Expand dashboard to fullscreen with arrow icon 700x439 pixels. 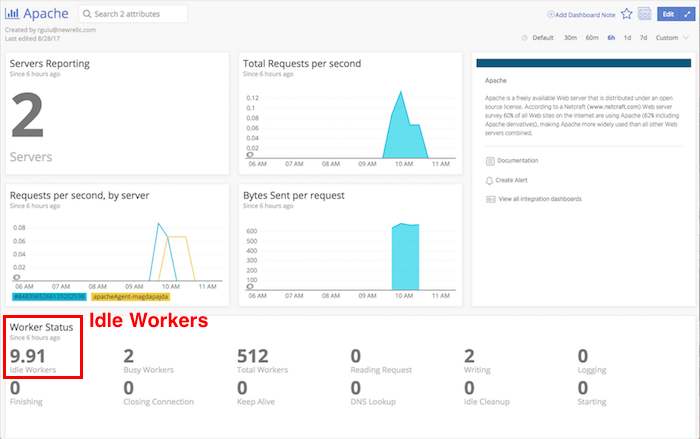coord(688,14)
